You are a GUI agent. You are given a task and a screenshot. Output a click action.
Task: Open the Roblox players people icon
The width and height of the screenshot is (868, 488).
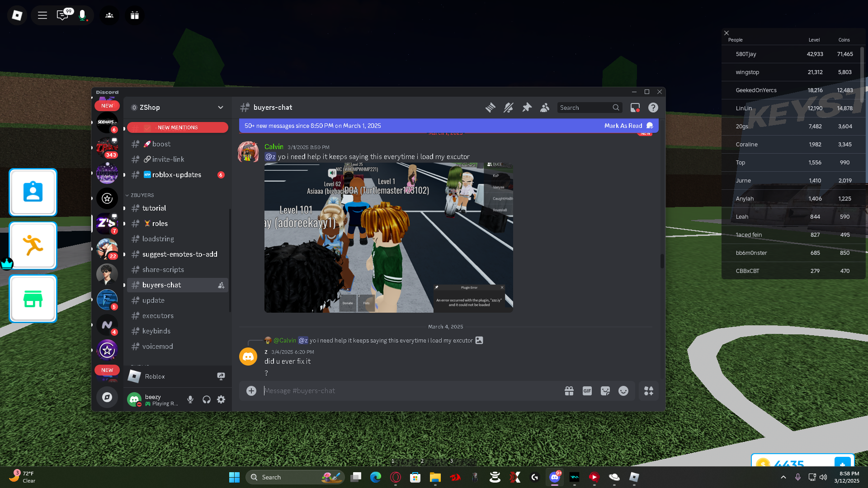click(x=109, y=15)
